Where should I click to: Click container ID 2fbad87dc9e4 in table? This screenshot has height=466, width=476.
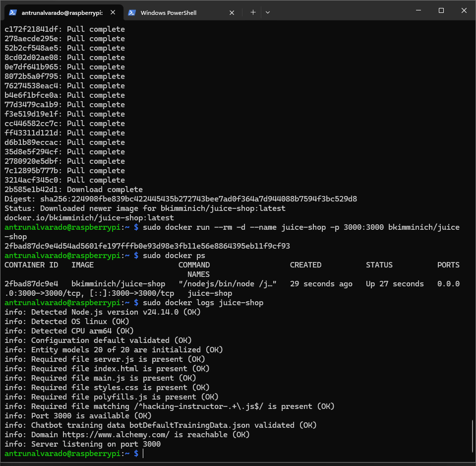coord(31,284)
